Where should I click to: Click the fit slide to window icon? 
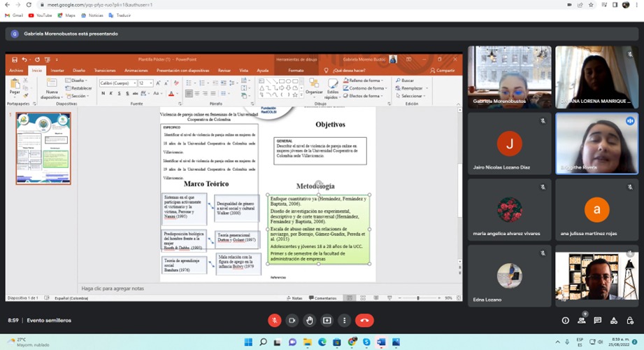pyautogui.click(x=459, y=297)
